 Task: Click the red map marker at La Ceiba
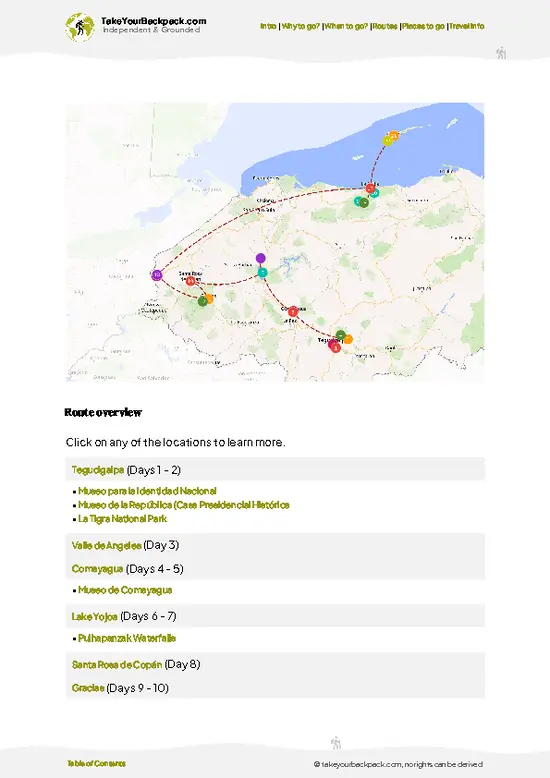pyautogui.click(x=370, y=188)
